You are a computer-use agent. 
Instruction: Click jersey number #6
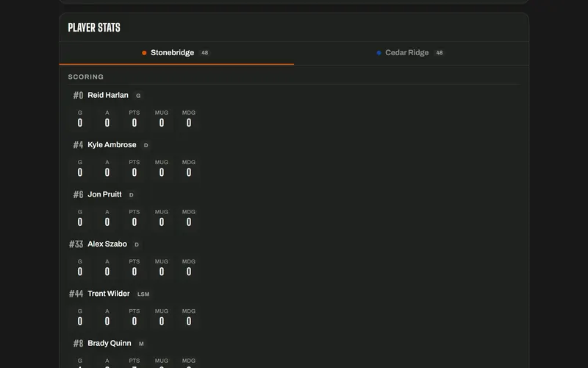78,194
